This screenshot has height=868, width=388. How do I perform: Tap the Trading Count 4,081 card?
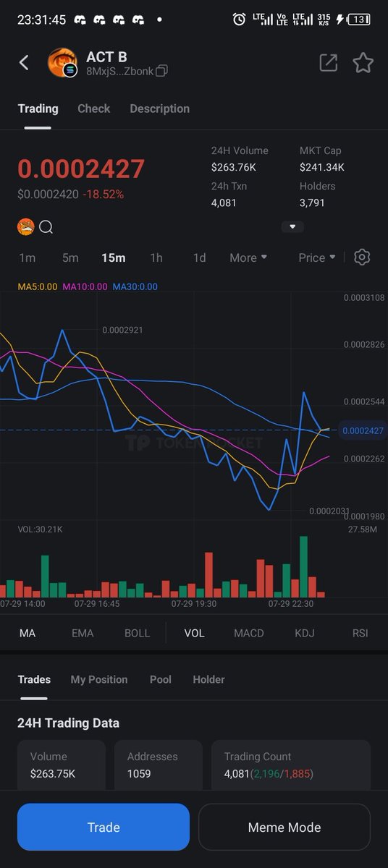[291, 765]
